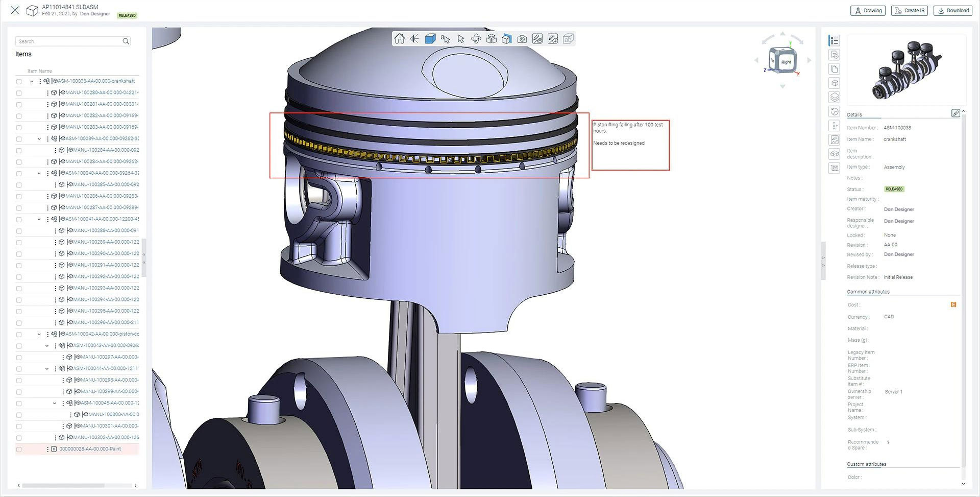Viewport: 980px width, 497px height.
Task: Click the crankshaft assembly thumbnail preview
Action: click(x=906, y=70)
